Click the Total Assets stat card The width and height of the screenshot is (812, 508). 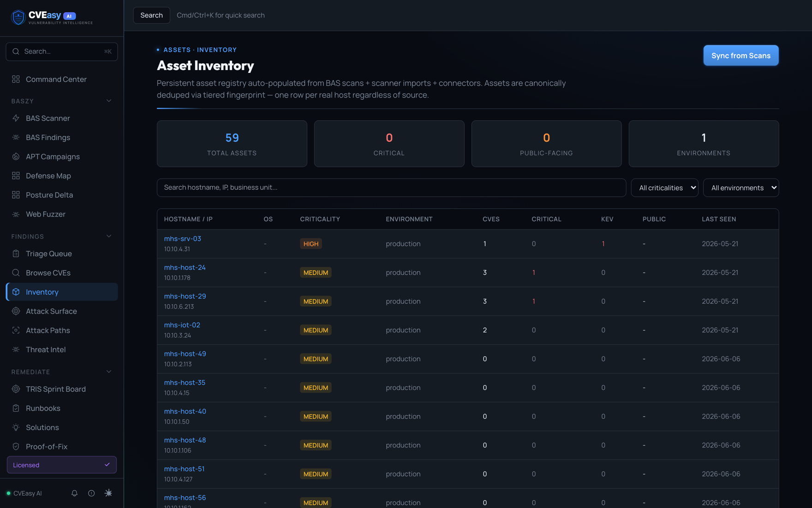pyautogui.click(x=232, y=144)
